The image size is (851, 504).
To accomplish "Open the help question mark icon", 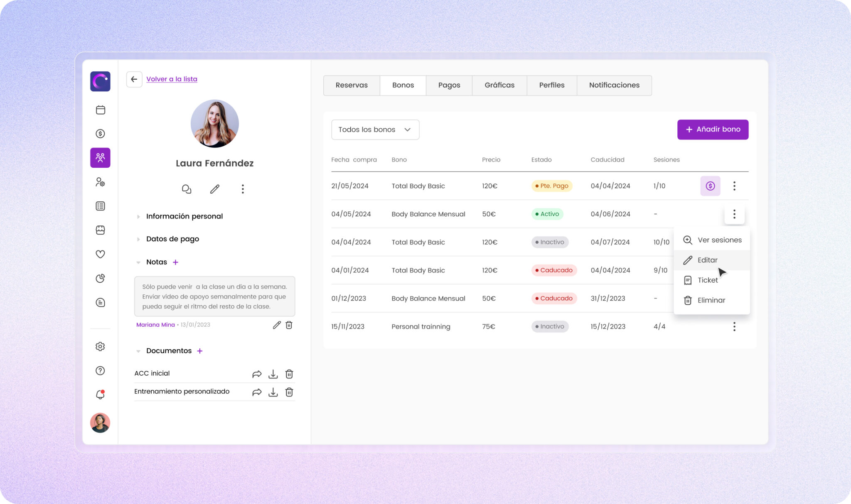I will 100,370.
